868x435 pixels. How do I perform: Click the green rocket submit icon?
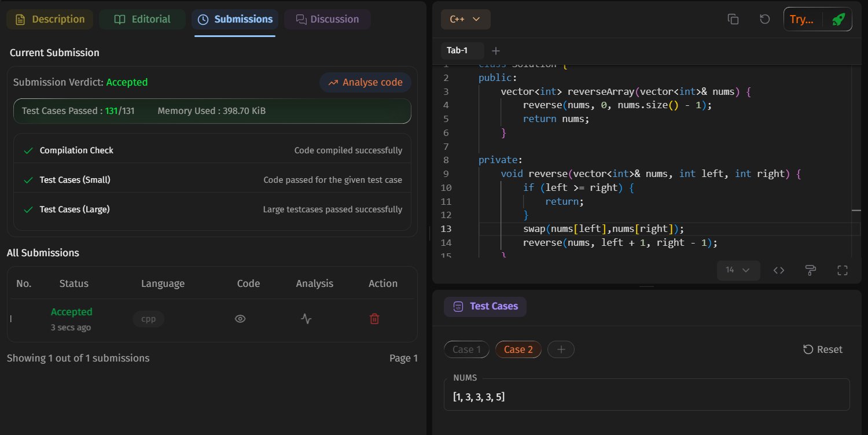(x=838, y=19)
